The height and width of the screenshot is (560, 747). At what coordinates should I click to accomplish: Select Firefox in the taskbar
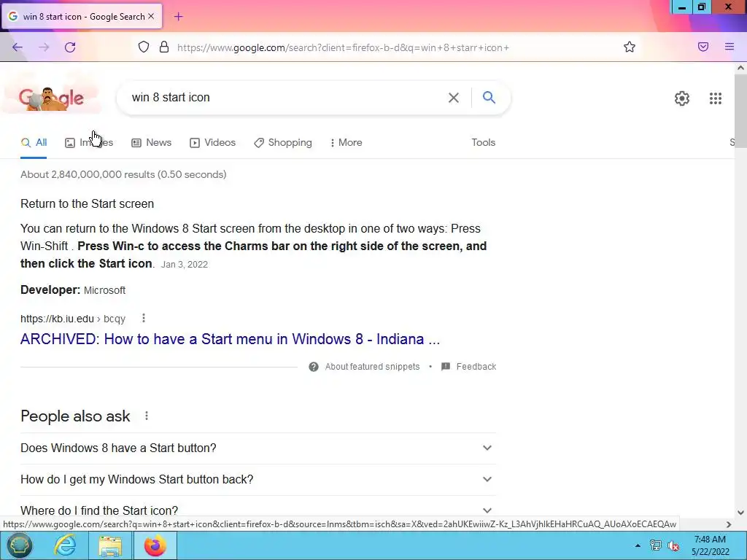[x=155, y=545]
